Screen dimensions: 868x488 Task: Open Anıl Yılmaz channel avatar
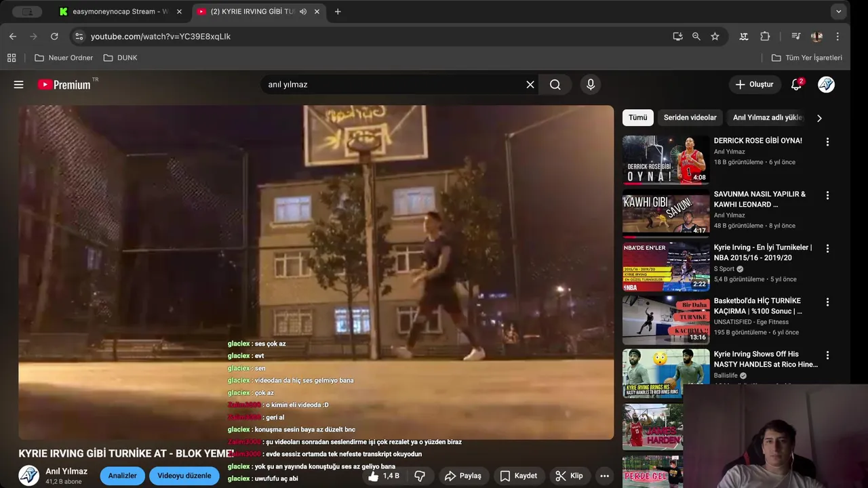[x=28, y=476]
